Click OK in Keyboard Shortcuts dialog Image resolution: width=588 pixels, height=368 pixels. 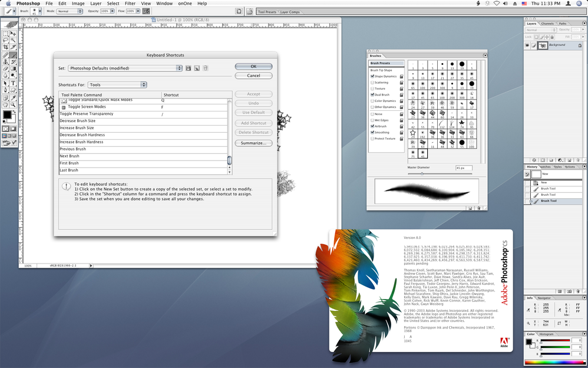[253, 67]
